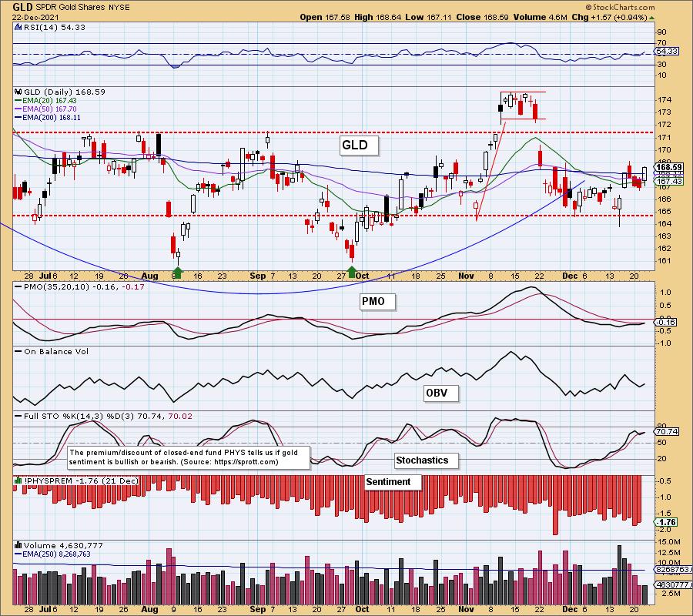Viewport: 693px width, 616px height.
Task: Click the green up-triangle beside the Chg value
Action: click(x=652, y=18)
